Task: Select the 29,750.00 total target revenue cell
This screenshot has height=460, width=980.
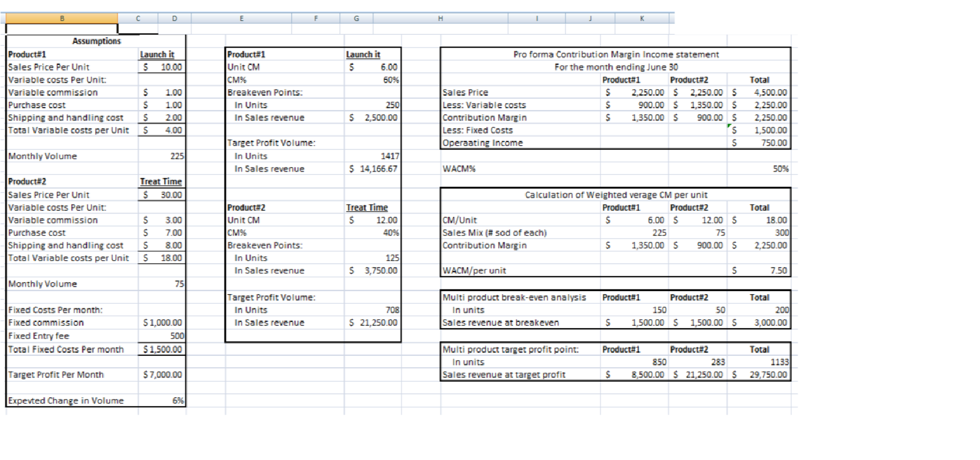Action: tap(760, 375)
